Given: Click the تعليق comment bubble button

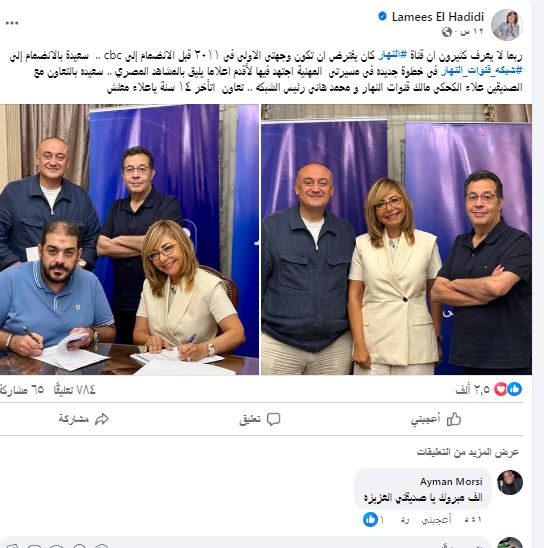Looking at the screenshot, I should (x=260, y=419).
